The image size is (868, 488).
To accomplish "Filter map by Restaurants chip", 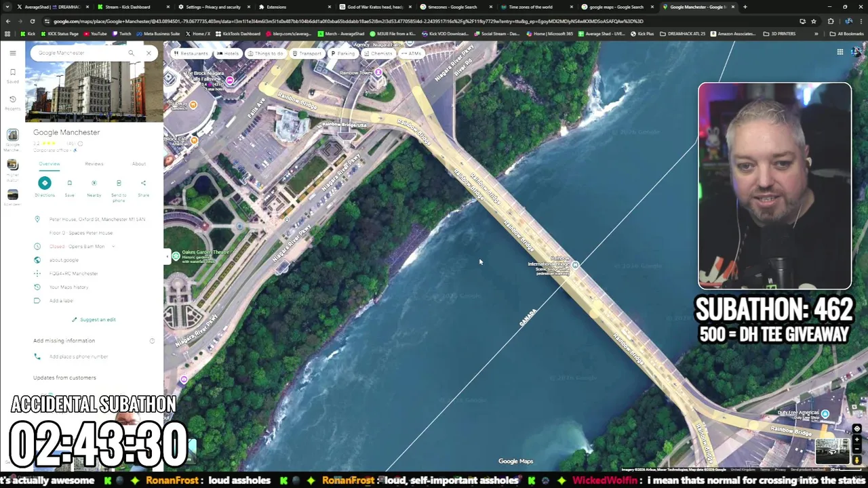I will point(190,54).
